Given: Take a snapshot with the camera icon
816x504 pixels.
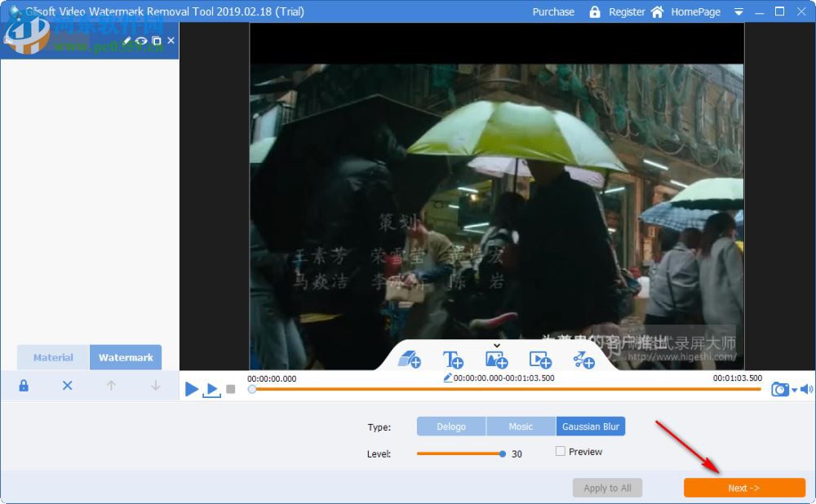Looking at the screenshot, I should pos(779,389).
